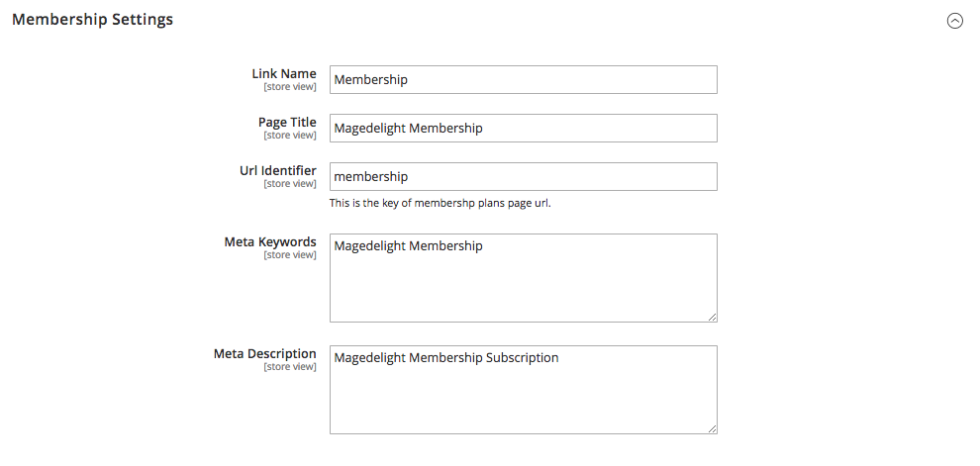Click the store view scope under Meta Keywords
Screen dimensions: 980x466
tap(290, 255)
